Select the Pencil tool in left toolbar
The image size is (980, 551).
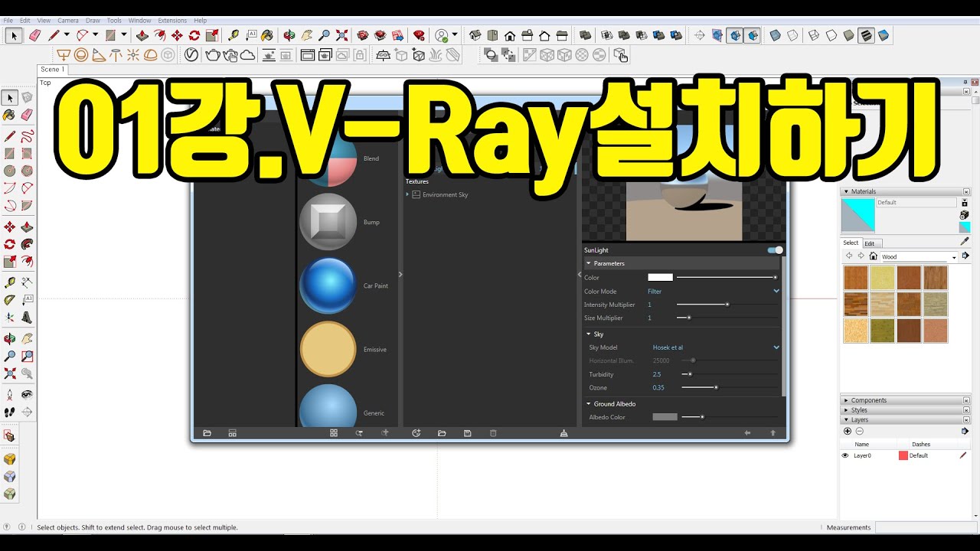point(10,136)
